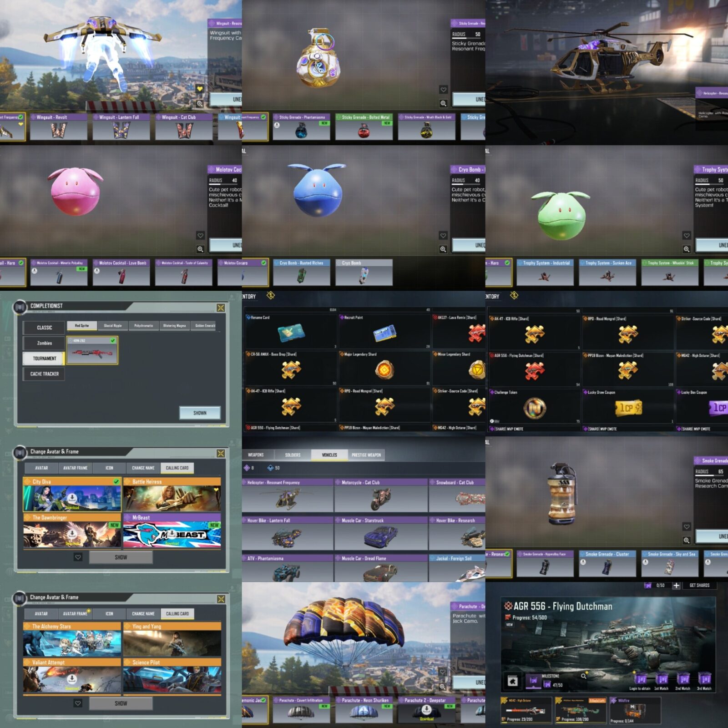The image size is (728, 728).
Task: Download Molotov Cocktail - Mimetic Polyalloy skin
Action: point(35,271)
